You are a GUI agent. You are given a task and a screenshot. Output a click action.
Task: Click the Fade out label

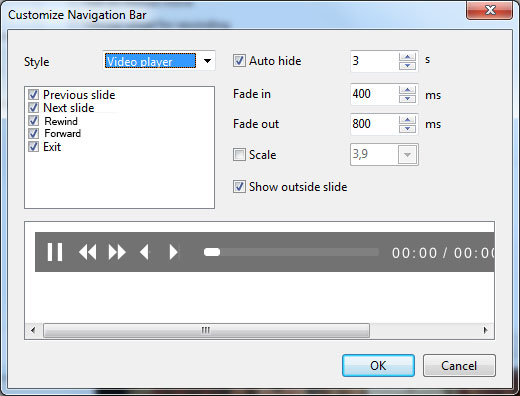256,124
